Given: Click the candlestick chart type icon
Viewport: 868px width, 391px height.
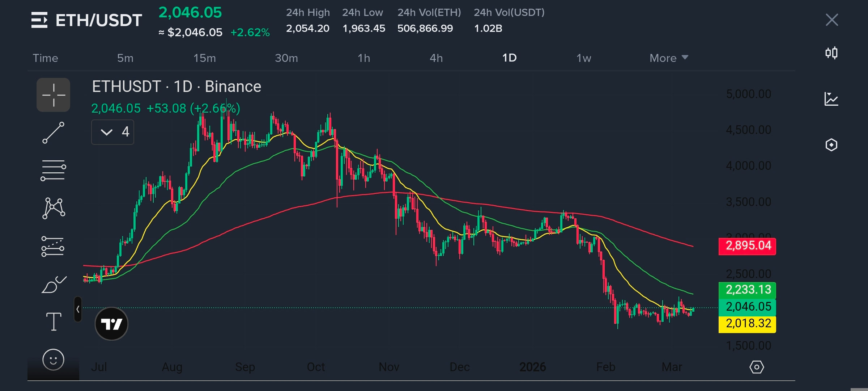Looking at the screenshot, I should pos(831,53).
